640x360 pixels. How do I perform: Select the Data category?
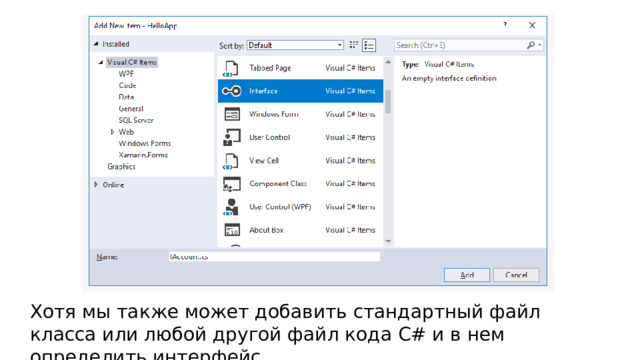pos(126,97)
